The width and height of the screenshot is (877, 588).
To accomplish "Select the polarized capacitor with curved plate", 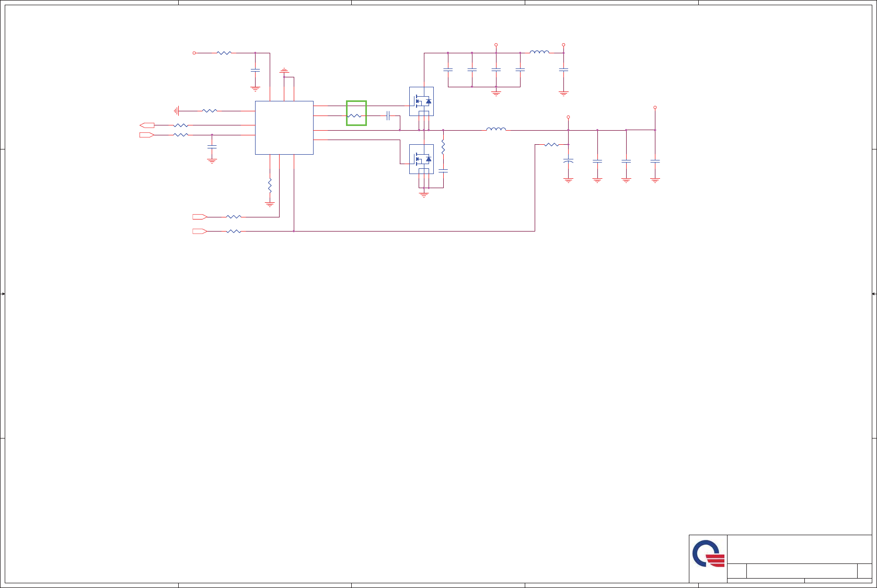I will coord(568,161).
